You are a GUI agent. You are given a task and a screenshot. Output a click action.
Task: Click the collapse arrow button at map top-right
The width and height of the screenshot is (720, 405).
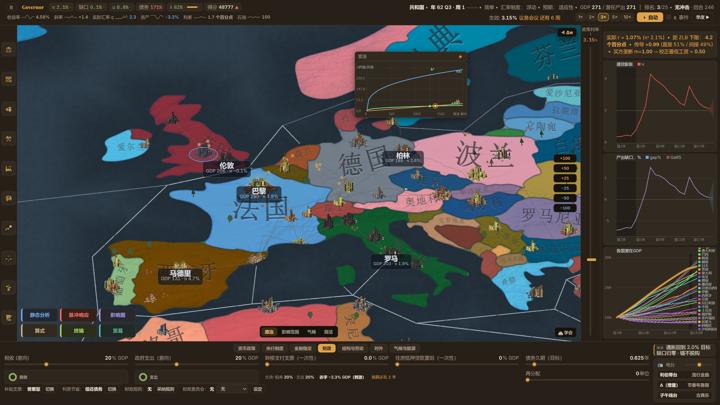click(x=568, y=33)
